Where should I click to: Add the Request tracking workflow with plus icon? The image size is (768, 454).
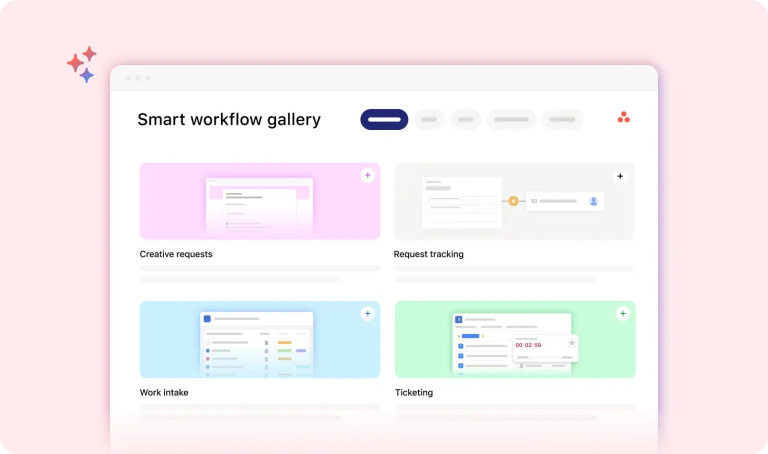point(620,176)
